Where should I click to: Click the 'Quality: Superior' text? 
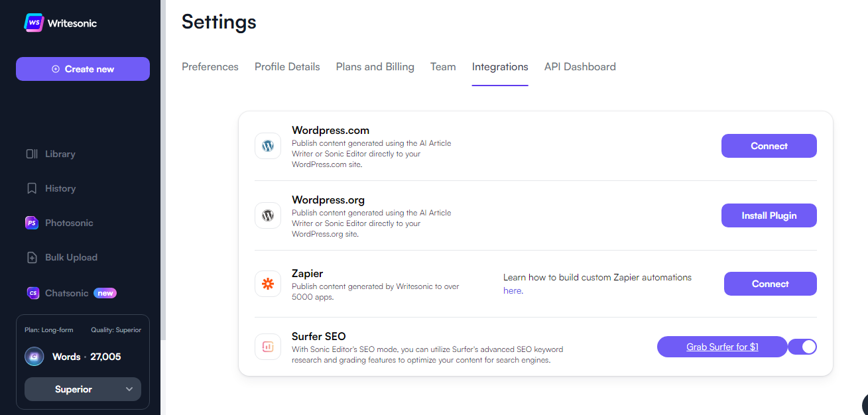[116, 329]
